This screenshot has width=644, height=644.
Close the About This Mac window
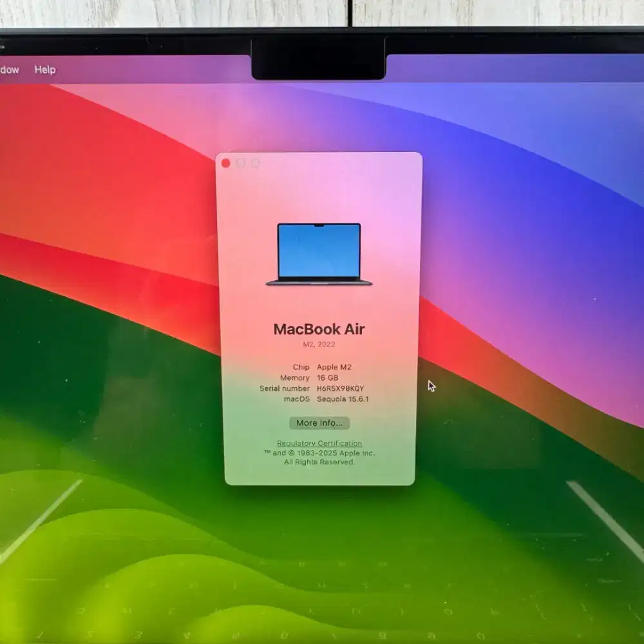coord(225,163)
